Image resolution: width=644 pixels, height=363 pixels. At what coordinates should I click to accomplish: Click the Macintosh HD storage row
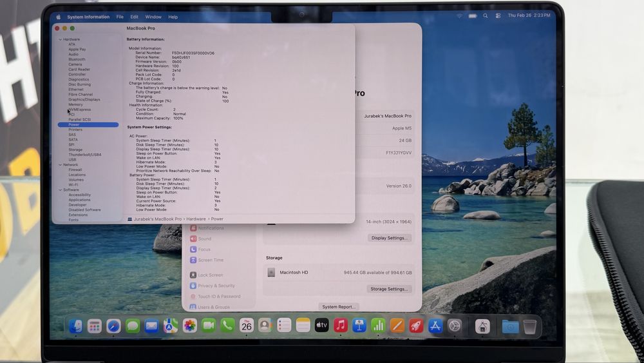(339, 273)
